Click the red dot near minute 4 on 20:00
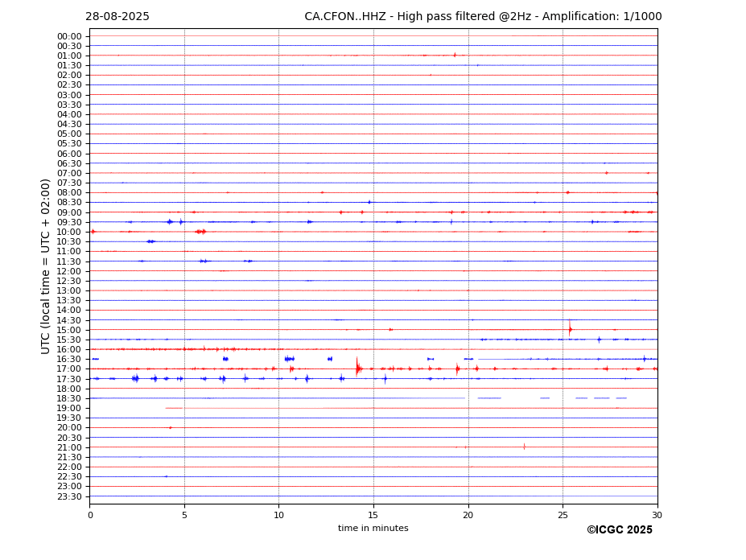Image resolution: width=746 pixels, height=560 pixels. [171, 428]
